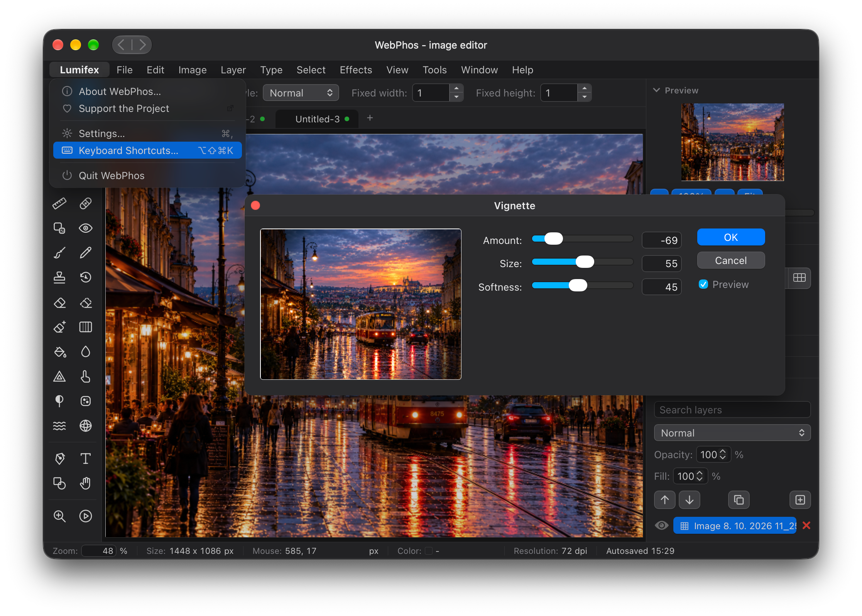Select the Paint Bucket tool
The height and width of the screenshot is (616, 862).
pos(59,352)
